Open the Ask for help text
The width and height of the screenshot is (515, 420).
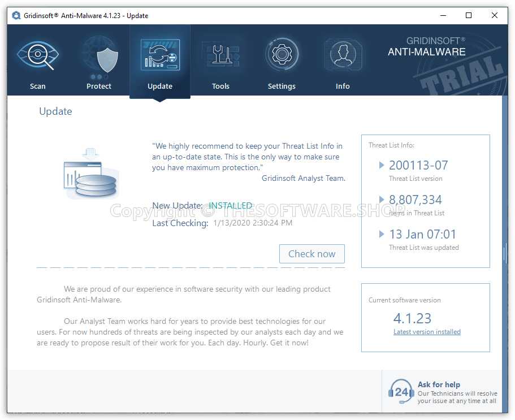pyautogui.click(x=439, y=384)
